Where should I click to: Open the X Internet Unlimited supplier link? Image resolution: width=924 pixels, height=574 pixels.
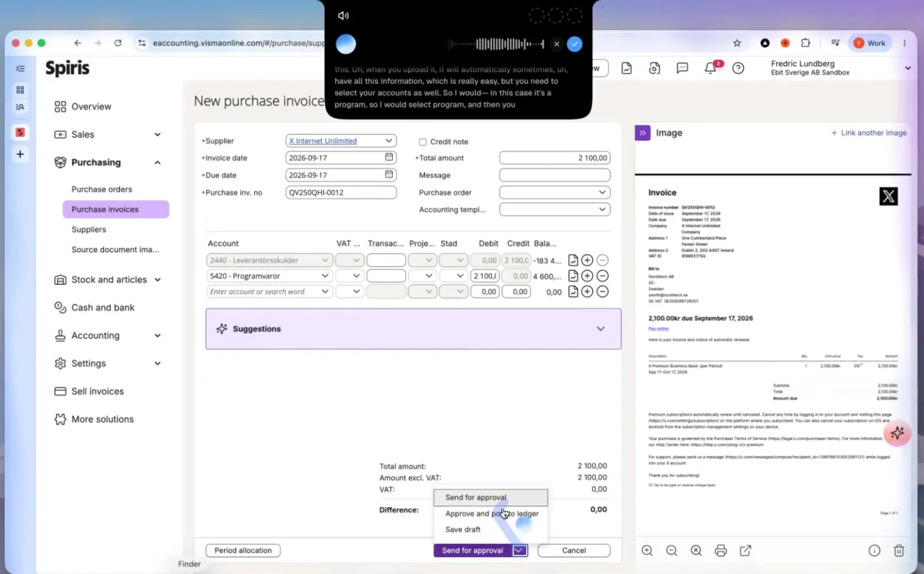tap(323, 141)
